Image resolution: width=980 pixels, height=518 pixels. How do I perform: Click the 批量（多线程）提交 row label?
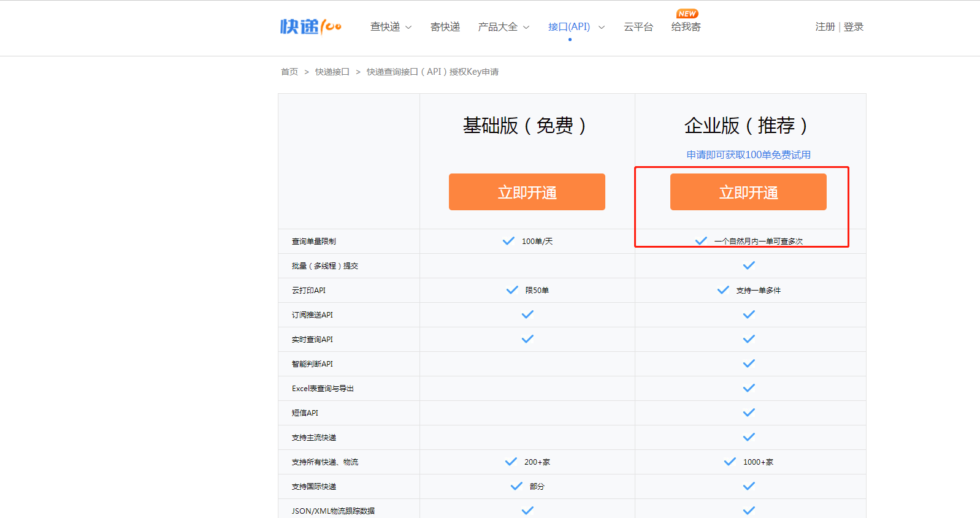point(325,266)
